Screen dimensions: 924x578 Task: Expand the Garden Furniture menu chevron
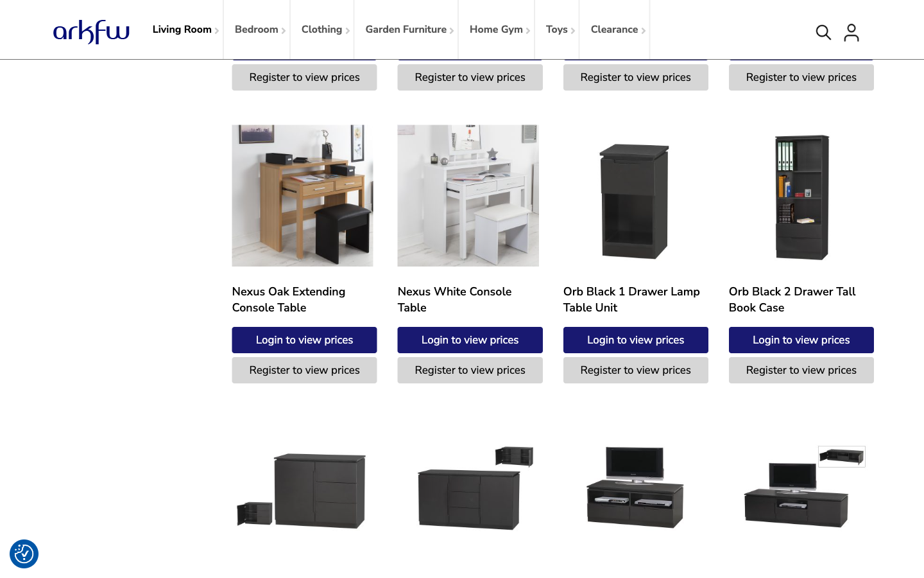452,31
